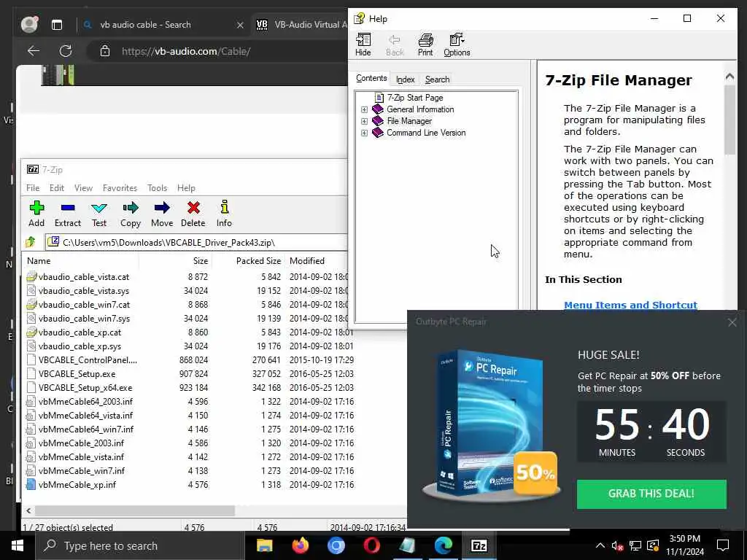Open the Windows Start menu

(x=18, y=545)
